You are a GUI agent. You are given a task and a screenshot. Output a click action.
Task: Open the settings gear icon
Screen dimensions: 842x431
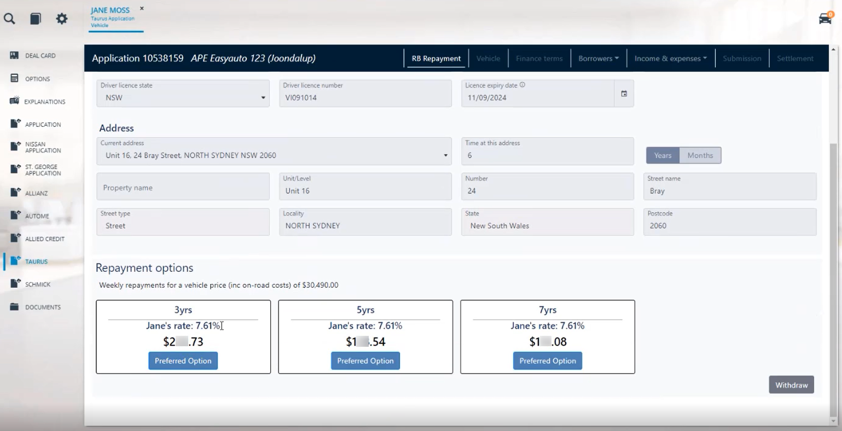[x=62, y=19]
